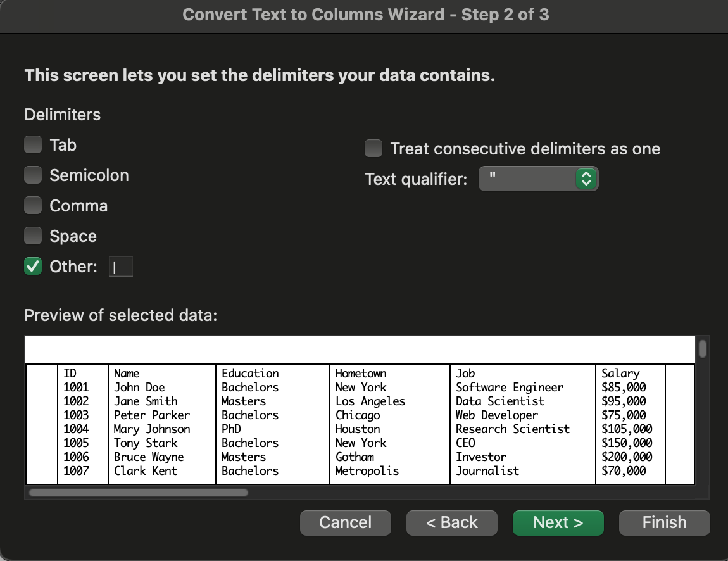The image size is (728, 561).
Task: Enable the Space delimiter checkbox
Action: coord(33,236)
